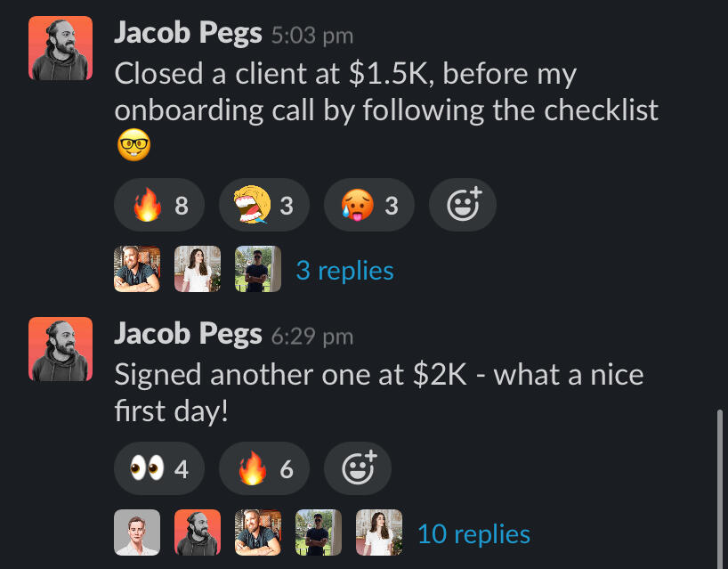Click woman's avatar in 3 replies thread
728x569 pixels.
click(x=198, y=269)
